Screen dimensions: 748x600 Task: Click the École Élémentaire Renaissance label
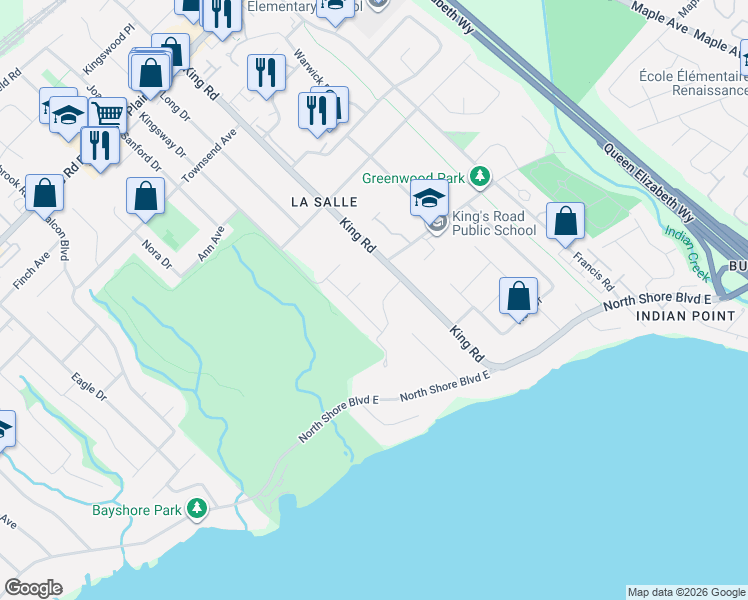[x=694, y=83]
